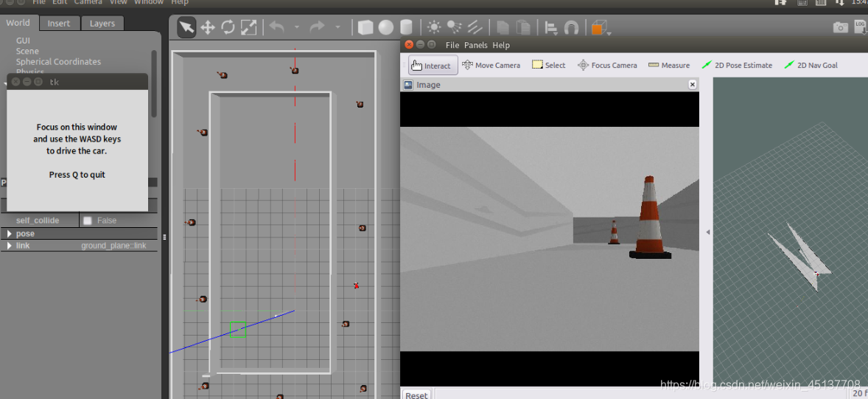Close the Image panel in RViz

pyautogui.click(x=692, y=85)
